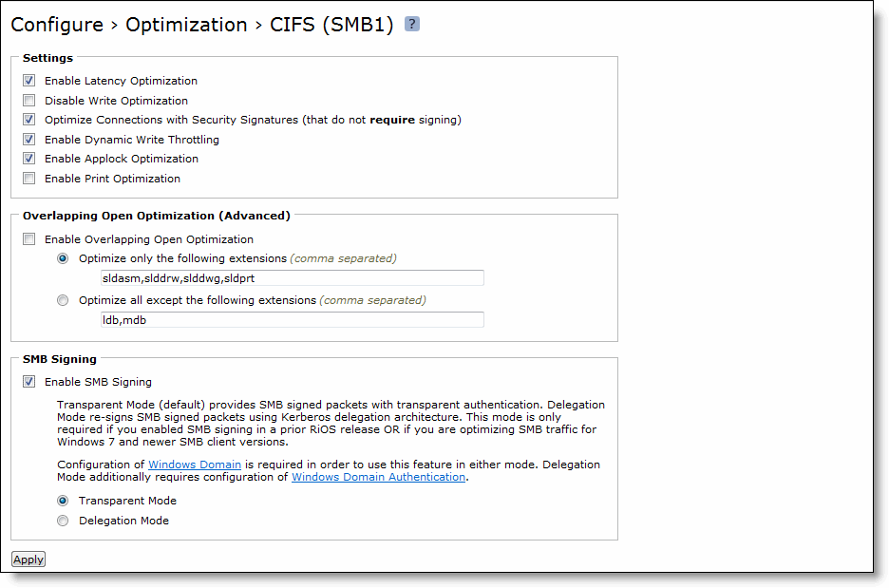Check Disable Write Optimization

[29, 101]
